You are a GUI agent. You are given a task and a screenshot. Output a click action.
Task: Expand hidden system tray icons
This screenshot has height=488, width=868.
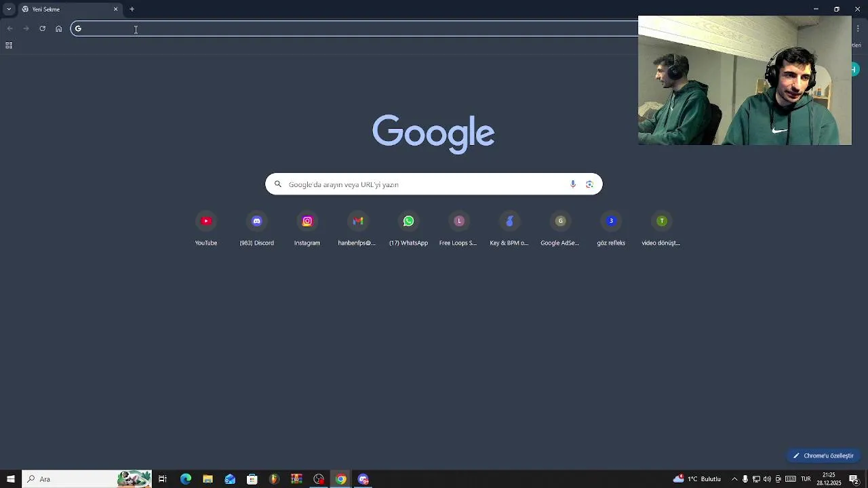point(734,479)
